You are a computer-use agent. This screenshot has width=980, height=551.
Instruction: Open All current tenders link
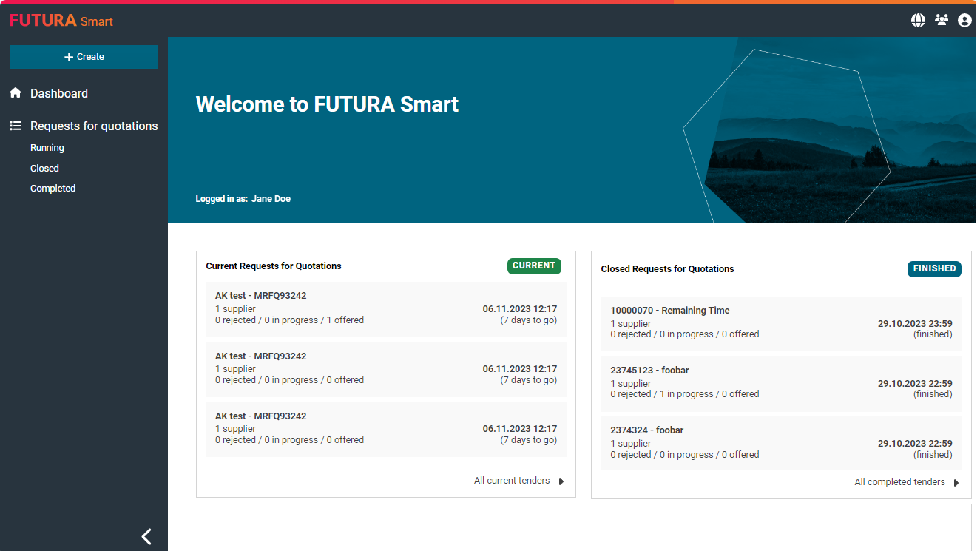[x=512, y=481]
